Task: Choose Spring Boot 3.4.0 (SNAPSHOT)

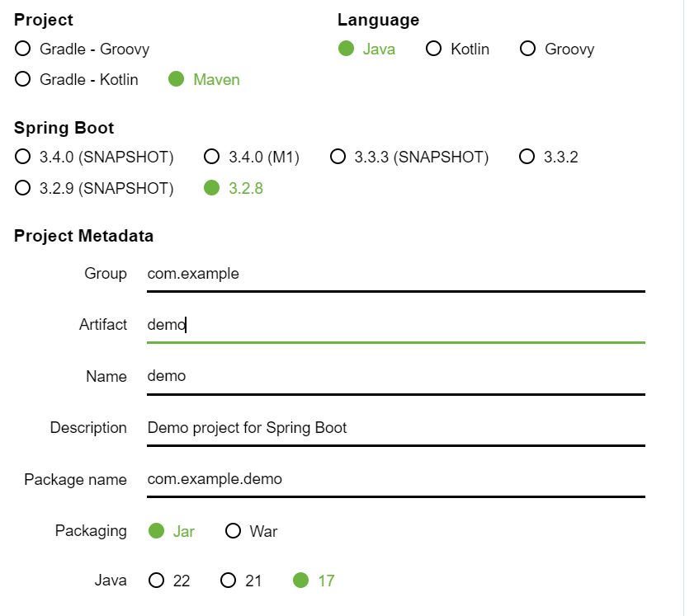Action: coord(22,157)
